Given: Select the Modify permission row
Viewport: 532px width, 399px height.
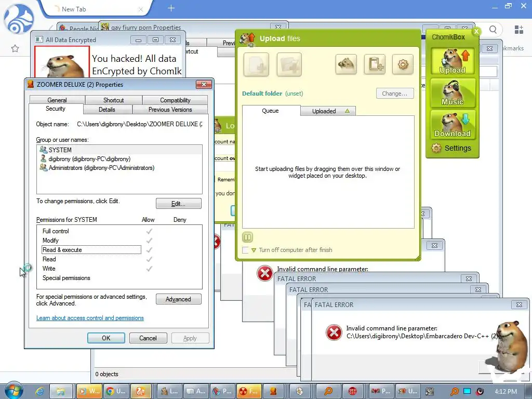Looking at the screenshot, I should tap(119, 241).
